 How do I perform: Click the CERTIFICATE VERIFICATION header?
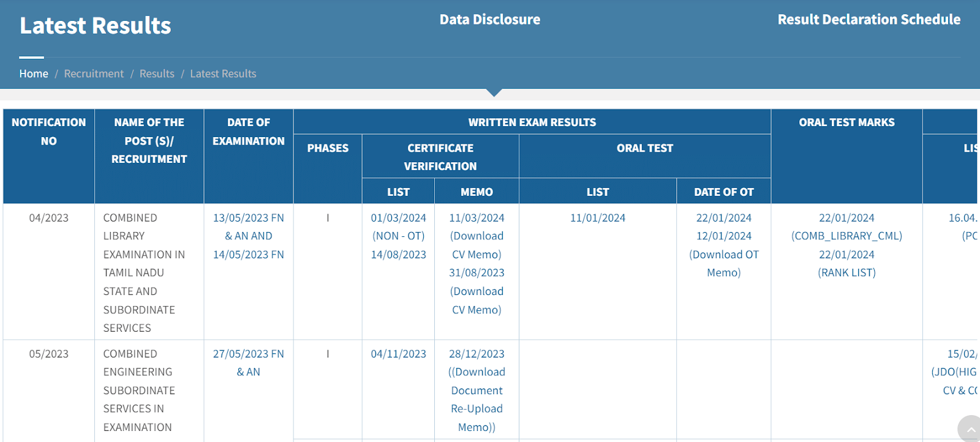pyautogui.click(x=440, y=157)
